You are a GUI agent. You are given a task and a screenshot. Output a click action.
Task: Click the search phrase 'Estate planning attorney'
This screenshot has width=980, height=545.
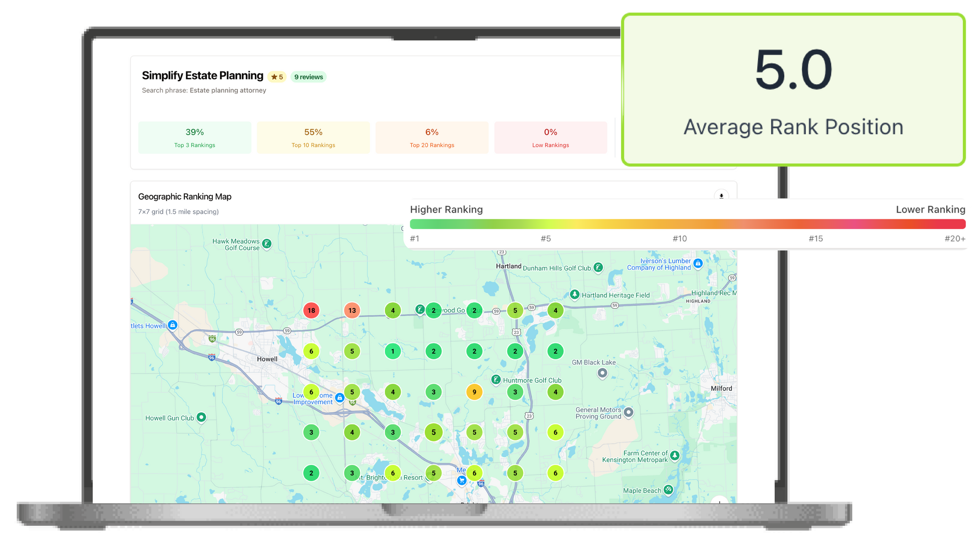pos(228,90)
